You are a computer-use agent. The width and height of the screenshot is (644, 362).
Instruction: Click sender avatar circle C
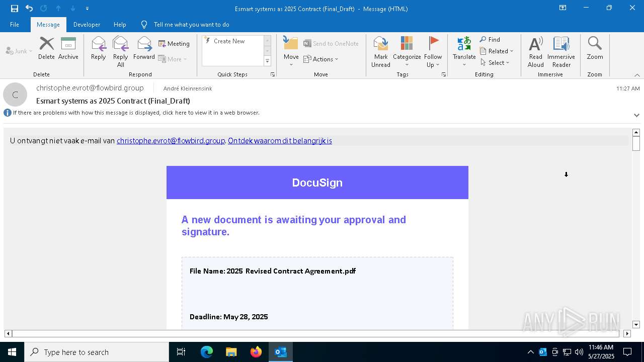15,95
